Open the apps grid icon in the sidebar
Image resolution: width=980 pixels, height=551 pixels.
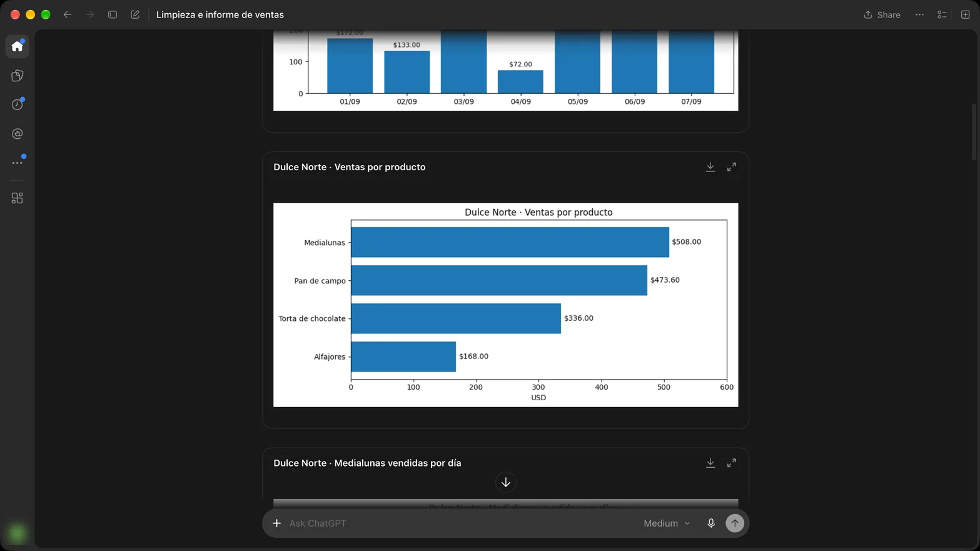point(18,198)
